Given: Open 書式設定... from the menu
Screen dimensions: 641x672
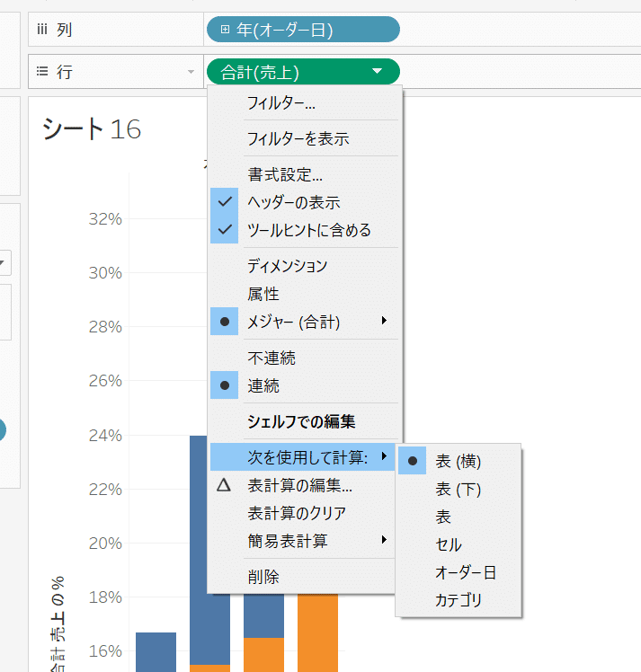Looking at the screenshot, I should (305, 174).
